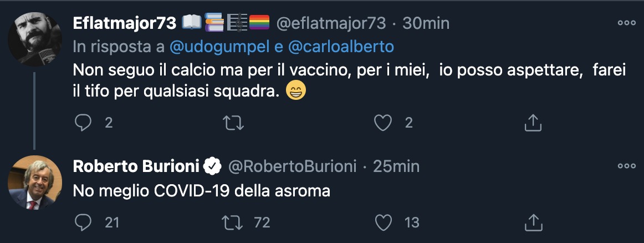Open the 30min timestamp of the first tweet

click(x=425, y=23)
